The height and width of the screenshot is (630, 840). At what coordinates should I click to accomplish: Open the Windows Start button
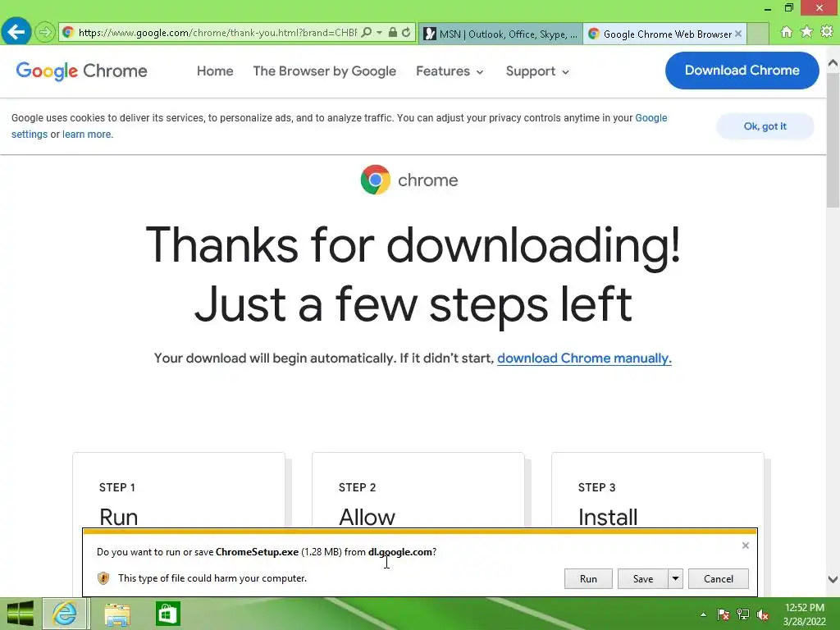[20, 614]
